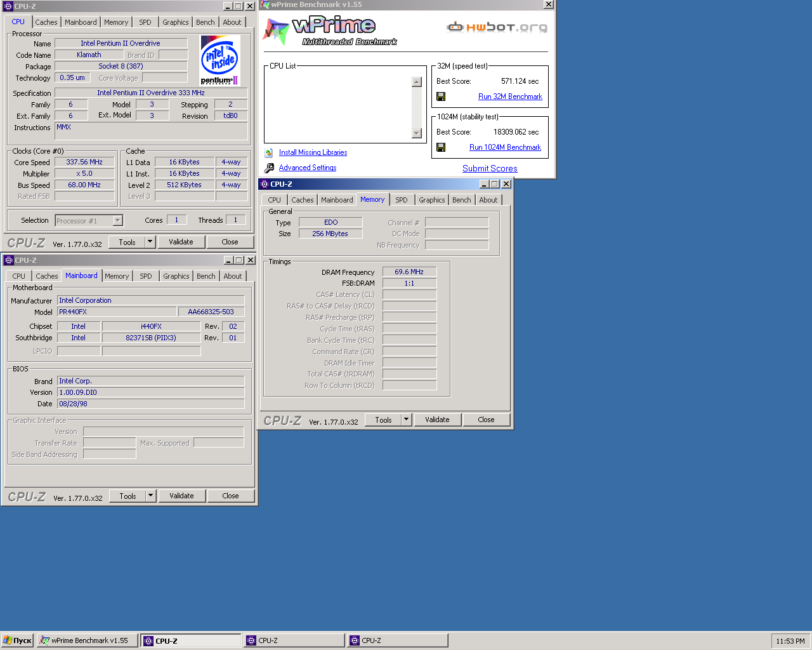Click the memory Type field EDO

point(331,222)
